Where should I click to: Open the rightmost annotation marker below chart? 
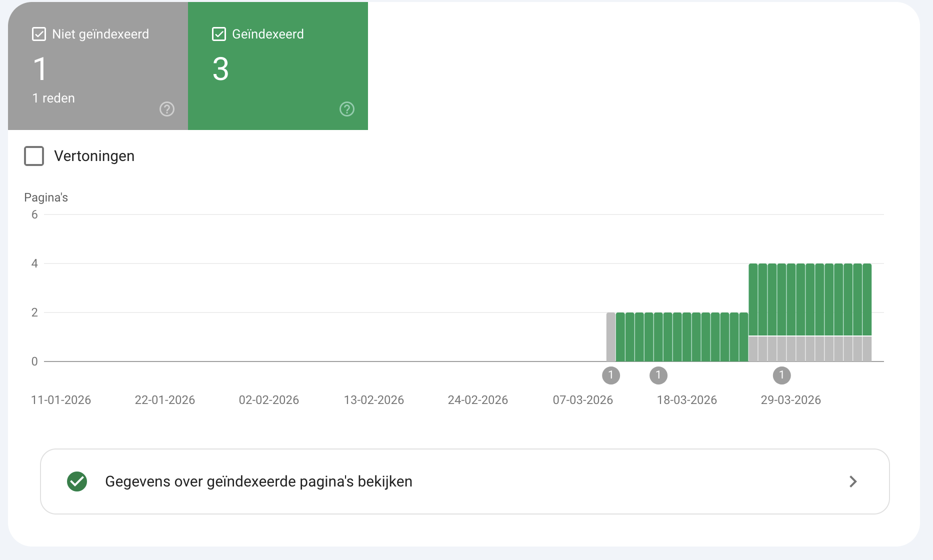781,375
